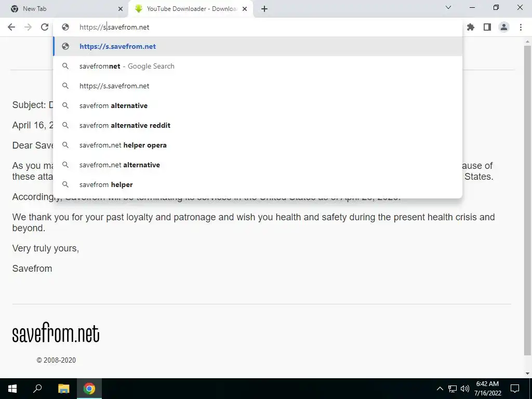Image resolution: width=532 pixels, height=399 pixels.
Task: Pick the 'savefromnet - Google Search' suggestion
Action: pyautogui.click(x=258, y=66)
